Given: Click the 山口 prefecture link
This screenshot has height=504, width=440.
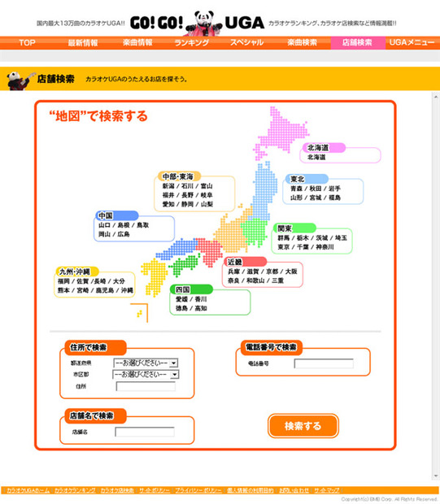Looking at the screenshot, I should [104, 225].
